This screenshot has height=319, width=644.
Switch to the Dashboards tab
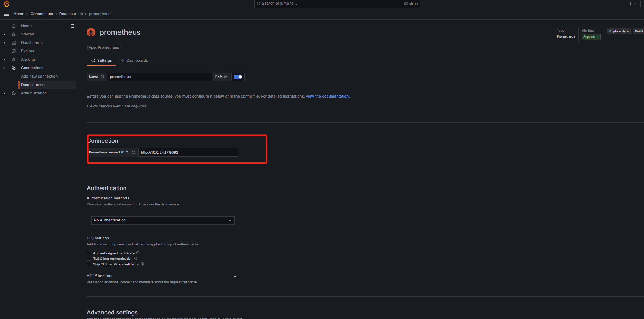pyautogui.click(x=134, y=61)
